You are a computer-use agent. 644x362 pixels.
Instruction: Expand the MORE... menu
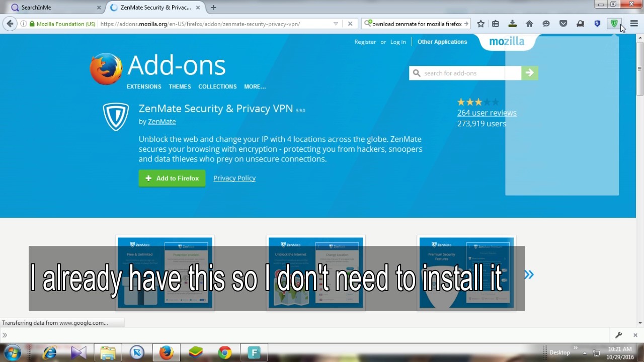click(255, 86)
